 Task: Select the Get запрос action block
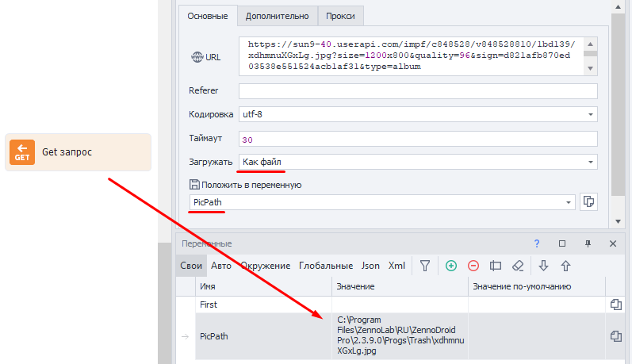click(x=78, y=152)
